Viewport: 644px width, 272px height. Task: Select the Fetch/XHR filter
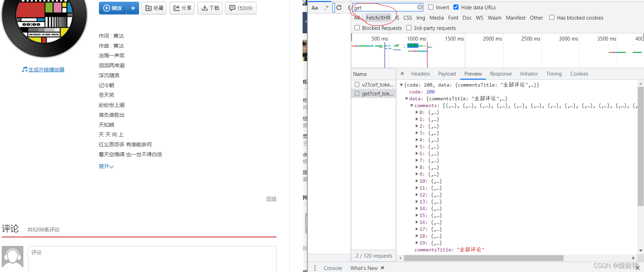[378, 18]
